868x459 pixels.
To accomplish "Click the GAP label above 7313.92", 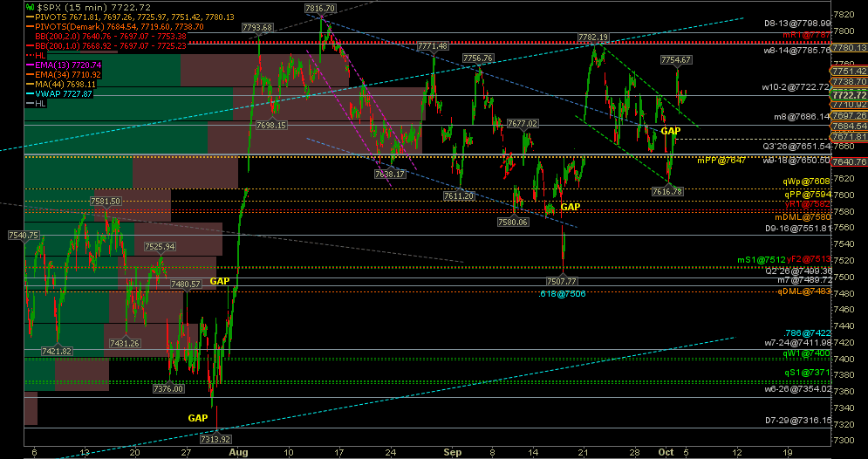I will click(x=198, y=417).
